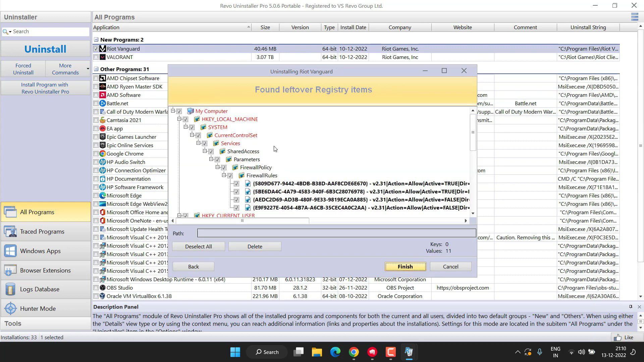Click the Riot Vanguard program icon
Viewport: 644px width, 362px height.
(103, 49)
